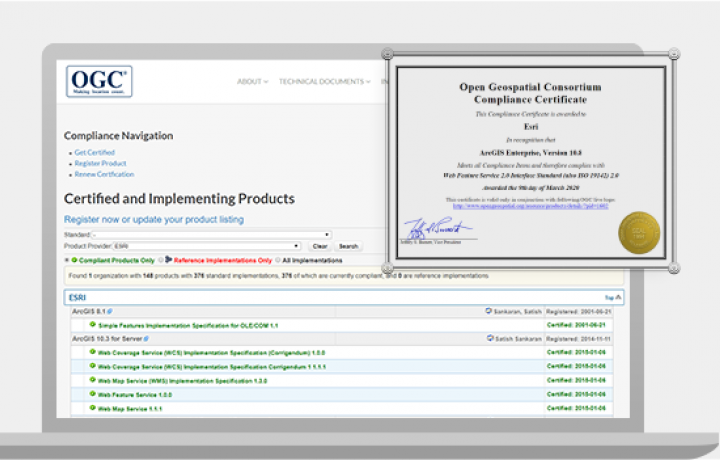The image size is (720, 460).
Task: Click contact icon beside Sankaran, Satish
Action: coord(488,311)
